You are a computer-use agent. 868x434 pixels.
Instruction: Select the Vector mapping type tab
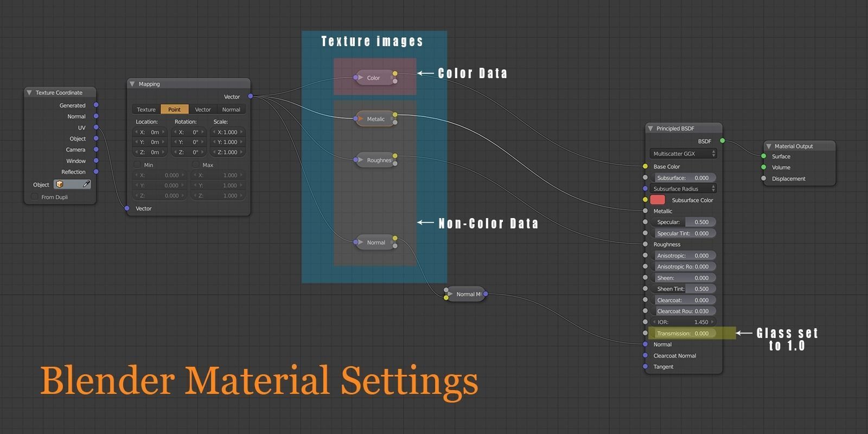[203, 110]
